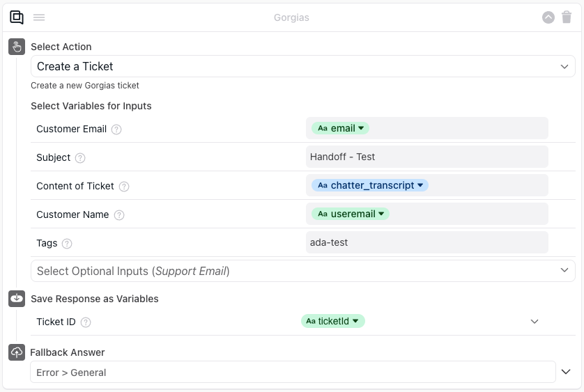This screenshot has height=392, width=584.
Task: Show help icon beside Ticket ID
Action: click(x=86, y=322)
